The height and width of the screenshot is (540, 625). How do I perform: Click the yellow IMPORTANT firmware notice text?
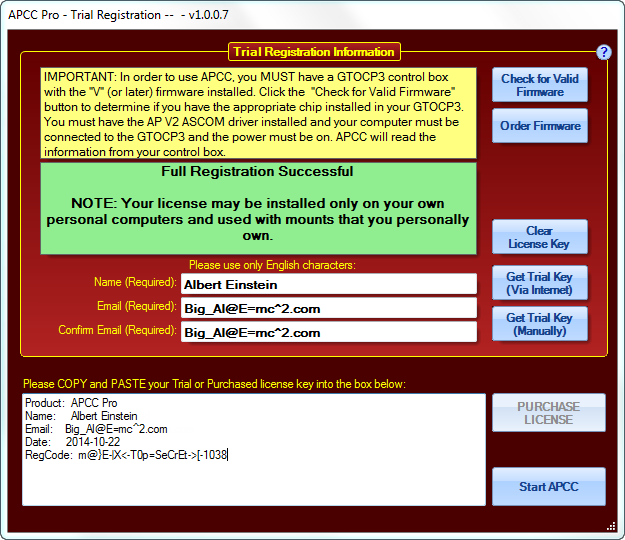[258, 114]
